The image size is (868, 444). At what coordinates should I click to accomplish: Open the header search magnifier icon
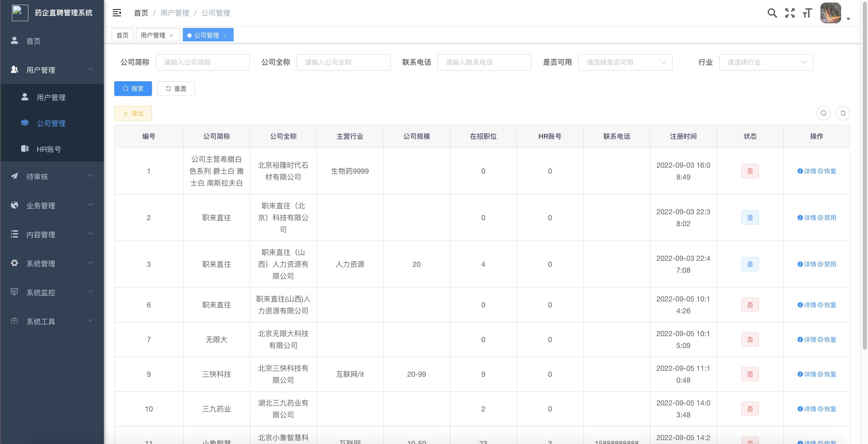[x=772, y=13]
